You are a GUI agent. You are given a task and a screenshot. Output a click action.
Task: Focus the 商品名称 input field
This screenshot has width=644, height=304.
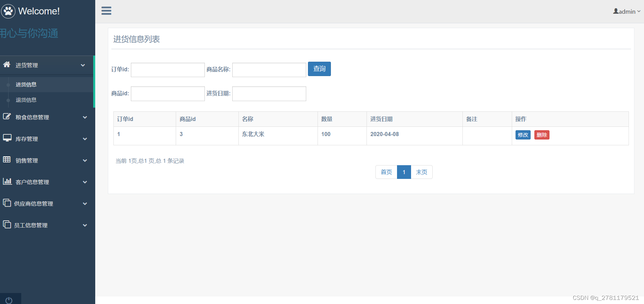tap(269, 70)
